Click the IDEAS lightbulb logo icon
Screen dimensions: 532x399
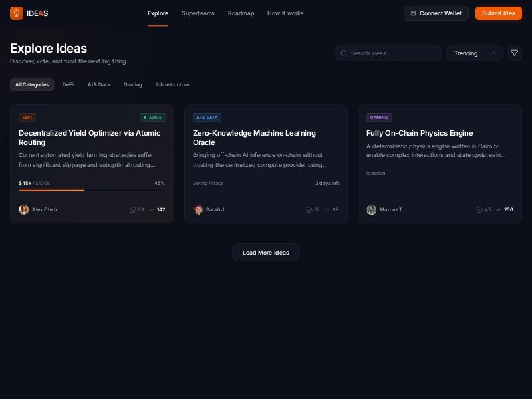(17, 13)
